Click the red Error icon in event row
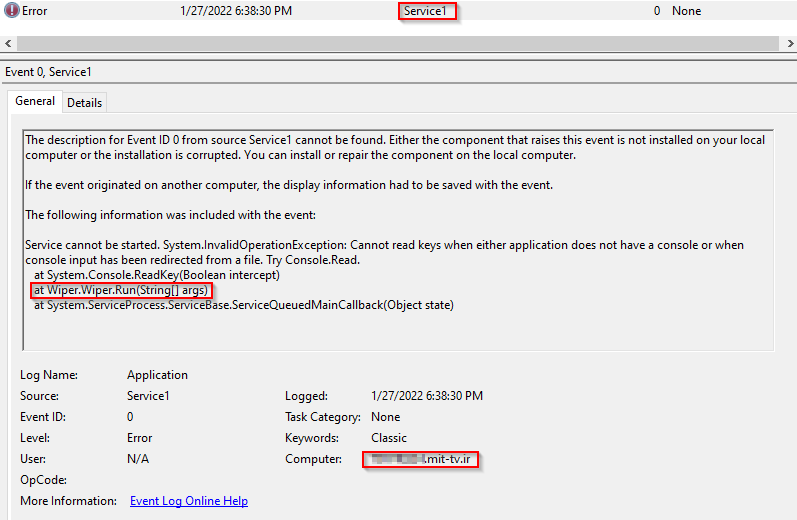 coord(11,11)
